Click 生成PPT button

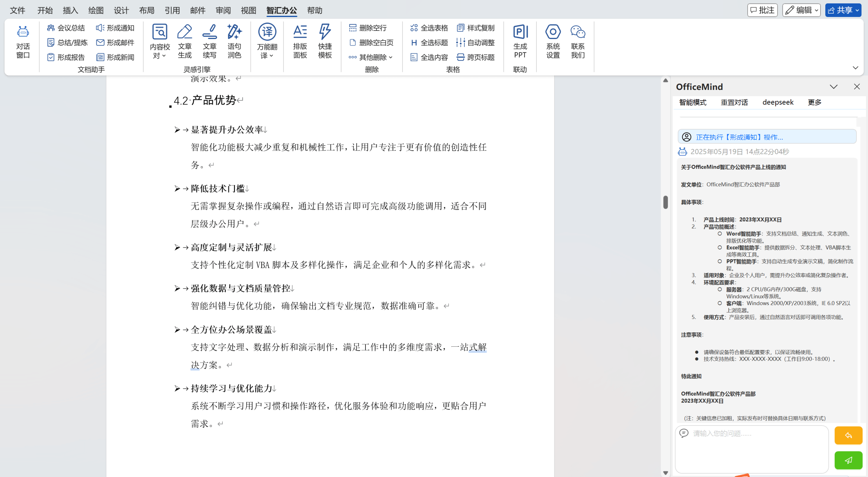(520, 41)
